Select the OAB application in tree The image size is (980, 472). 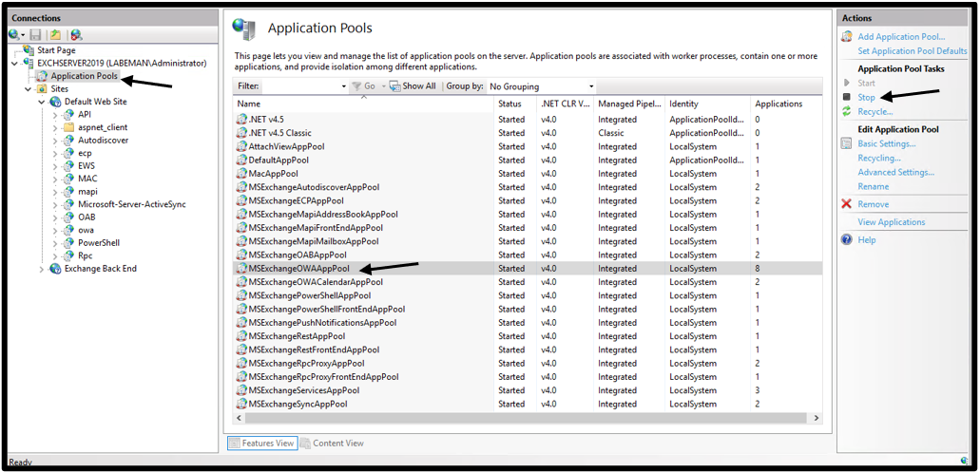pyautogui.click(x=86, y=217)
